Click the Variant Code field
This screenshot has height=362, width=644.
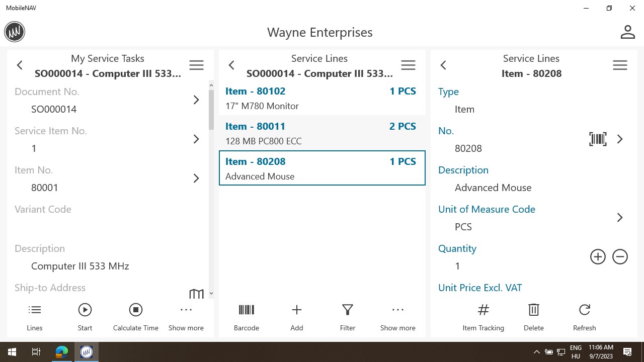(x=108, y=218)
